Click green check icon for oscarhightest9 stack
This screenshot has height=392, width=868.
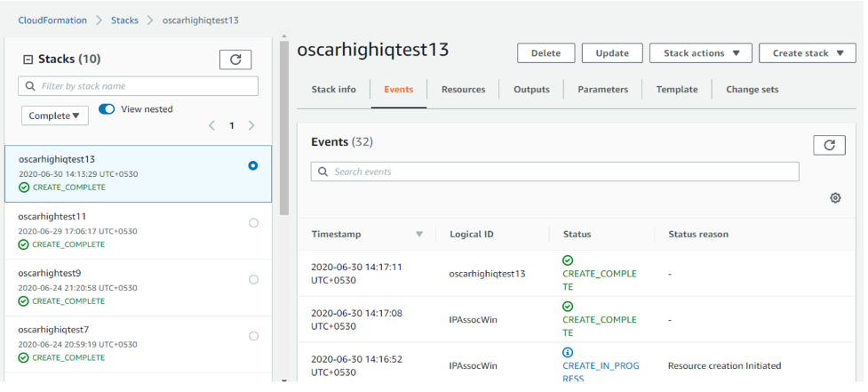click(x=24, y=301)
